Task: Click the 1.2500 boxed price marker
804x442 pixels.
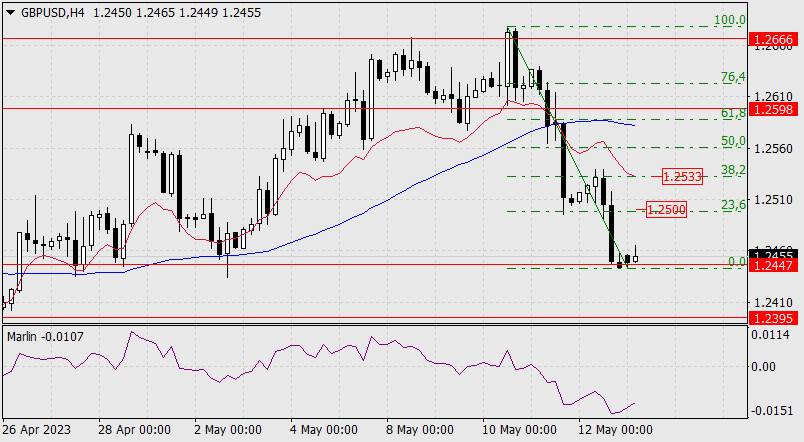Action: 666,209
